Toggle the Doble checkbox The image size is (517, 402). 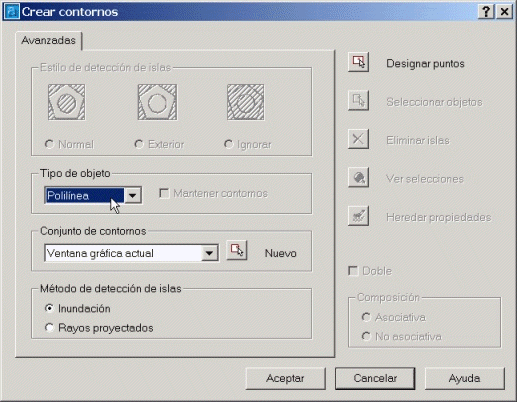353,271
